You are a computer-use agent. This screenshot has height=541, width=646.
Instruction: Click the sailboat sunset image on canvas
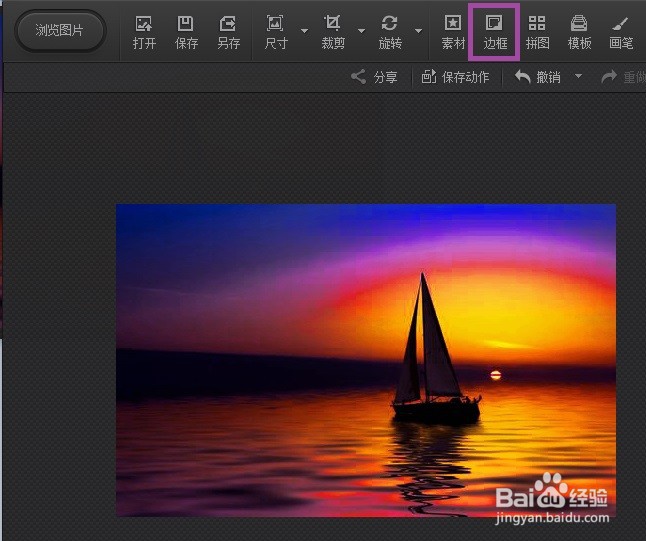(366, 360)
